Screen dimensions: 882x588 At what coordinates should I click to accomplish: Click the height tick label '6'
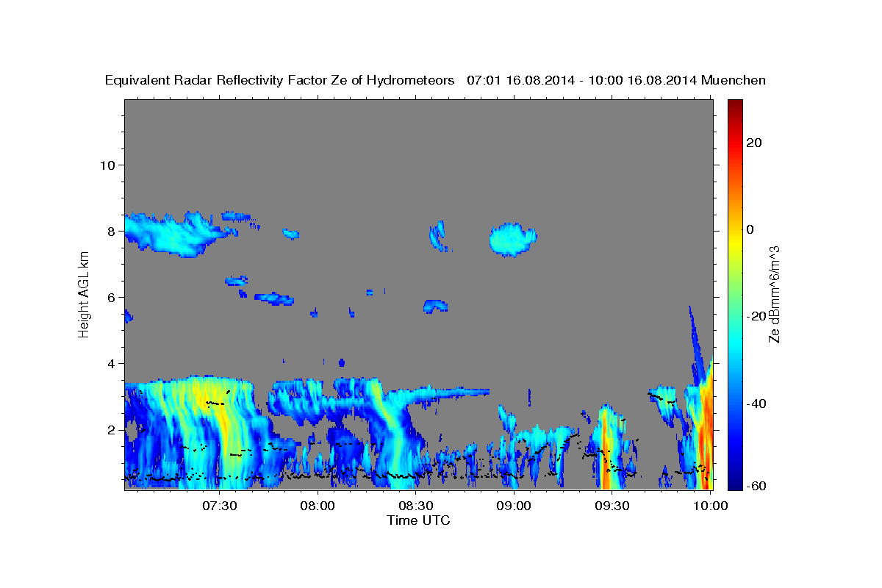[x=111, y=297]
